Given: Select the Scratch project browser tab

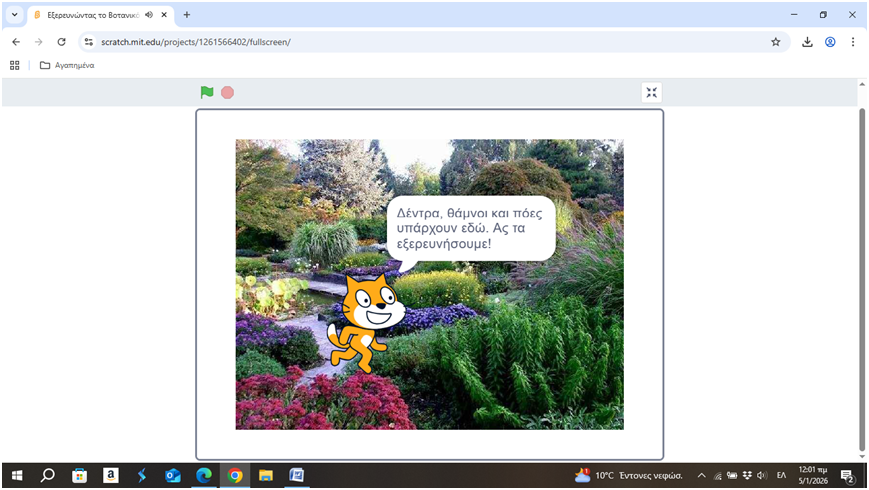Looking at the screenshot, I should (90, 15).
